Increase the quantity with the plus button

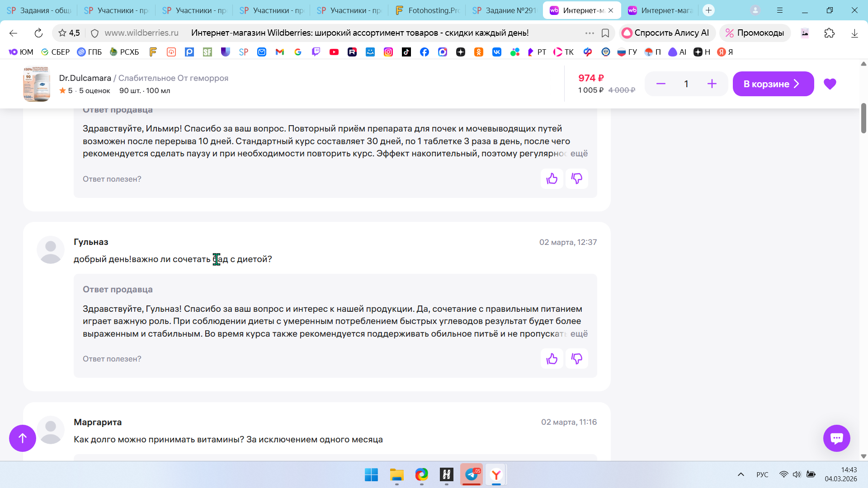712,84
